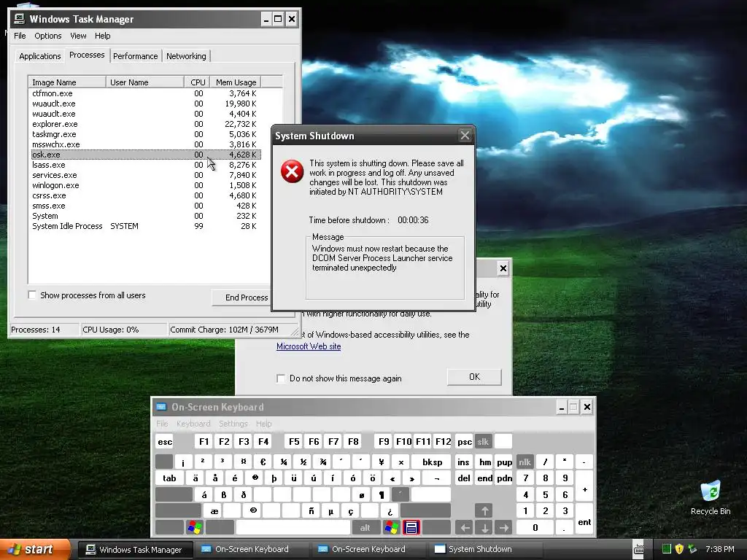This screenshot has width=747, height=560.
Task: Check Do not show this message again
Action: point(281,378)
